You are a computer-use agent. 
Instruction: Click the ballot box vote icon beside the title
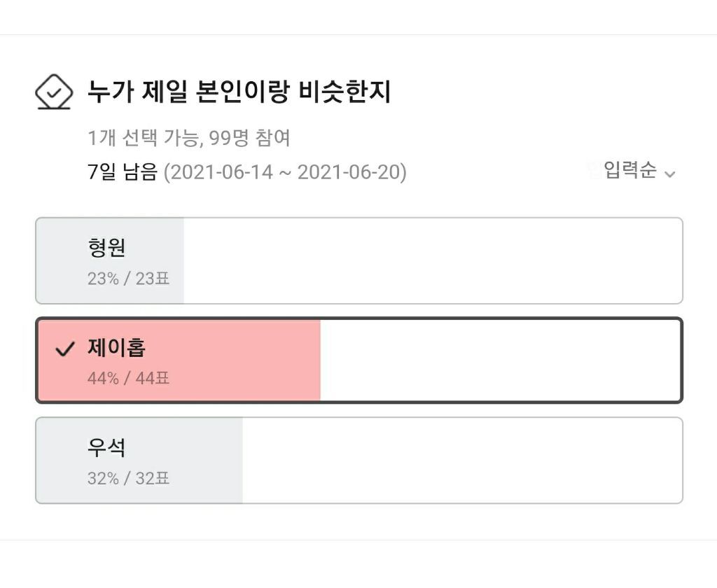(55, 92)
